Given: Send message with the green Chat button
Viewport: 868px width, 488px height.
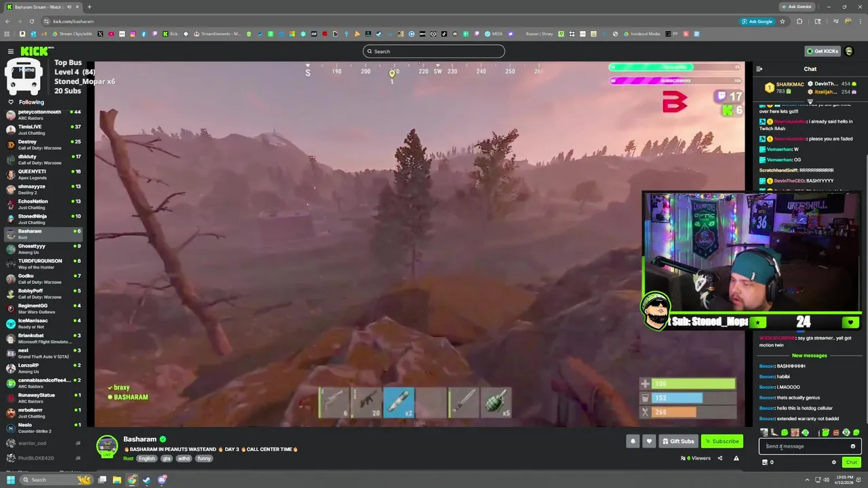Looking at the screenshot, I should coord(852,462).
